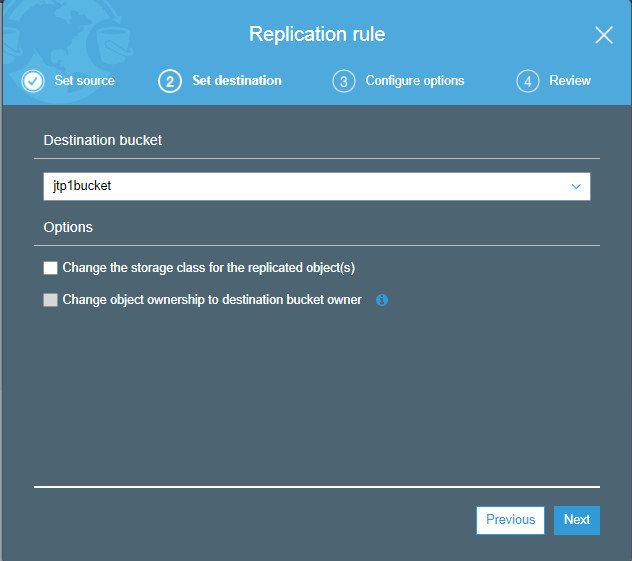632x561 pixels.
Task: Click the Destination bucket section heading
Action: [103, 140]
